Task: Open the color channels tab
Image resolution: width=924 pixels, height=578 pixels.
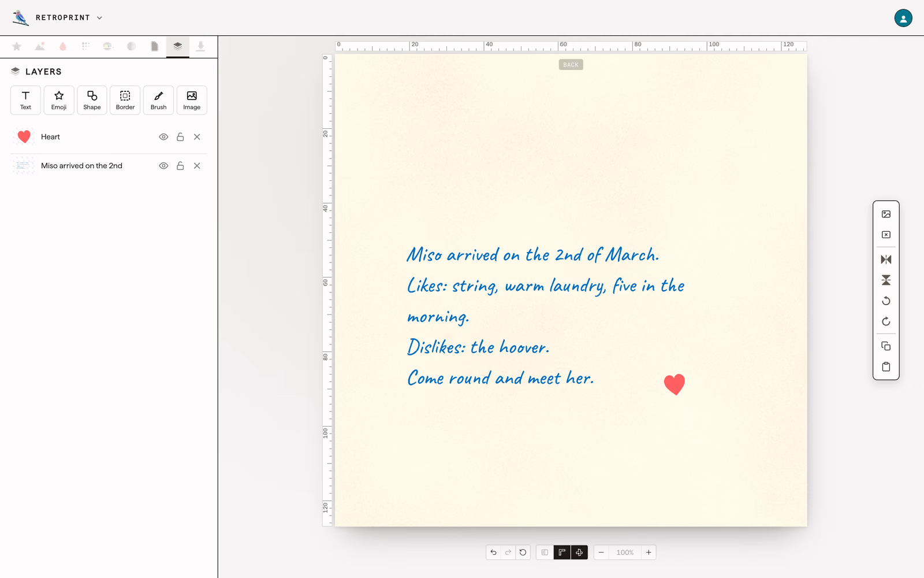Action: tap(108, 46)
